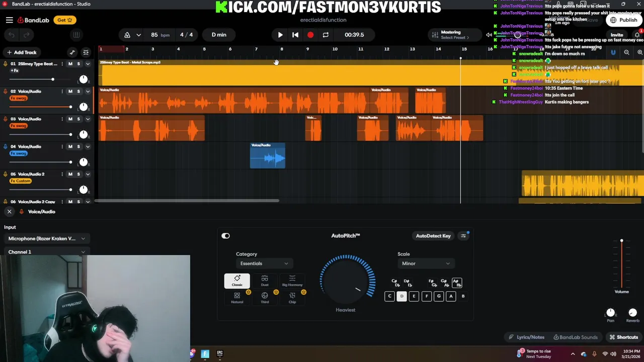The image size is (644, 362).
Task: Expand track 05 options chevron
Action: 88,174
